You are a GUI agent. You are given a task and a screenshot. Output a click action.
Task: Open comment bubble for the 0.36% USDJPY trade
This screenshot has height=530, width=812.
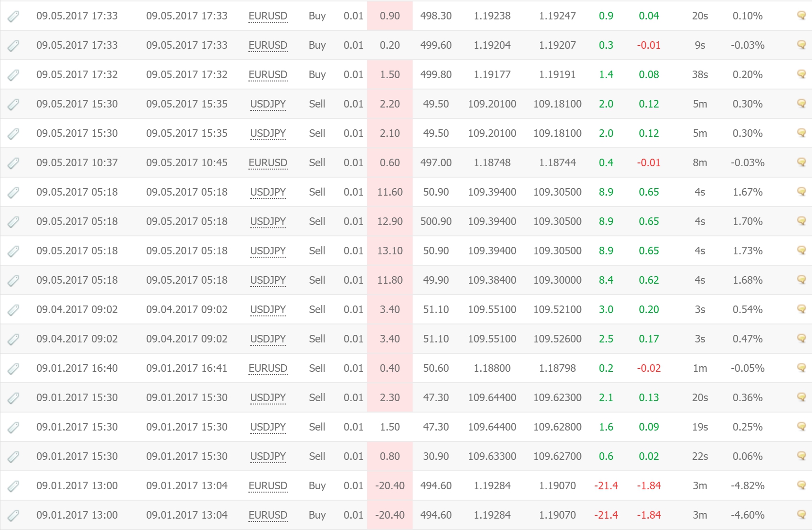point(801,397)
